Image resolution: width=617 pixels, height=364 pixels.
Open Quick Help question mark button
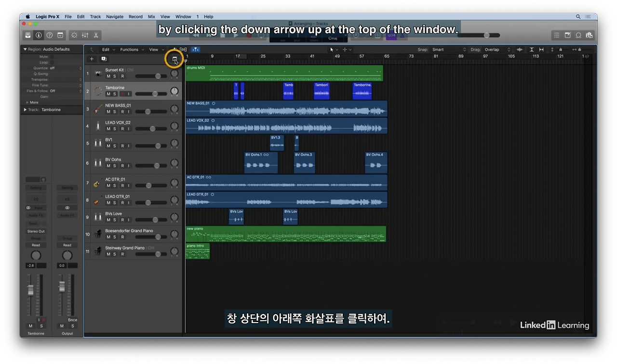click(49, 35)
